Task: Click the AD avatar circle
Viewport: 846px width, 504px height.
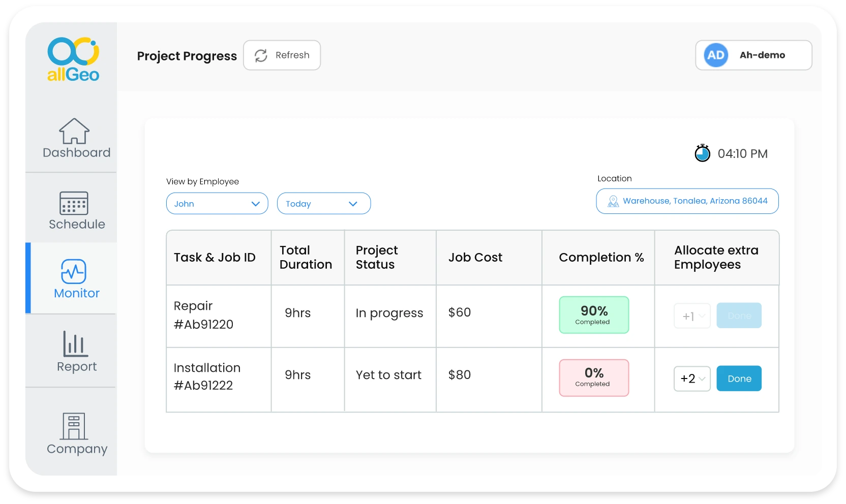Action: (715, 55)
